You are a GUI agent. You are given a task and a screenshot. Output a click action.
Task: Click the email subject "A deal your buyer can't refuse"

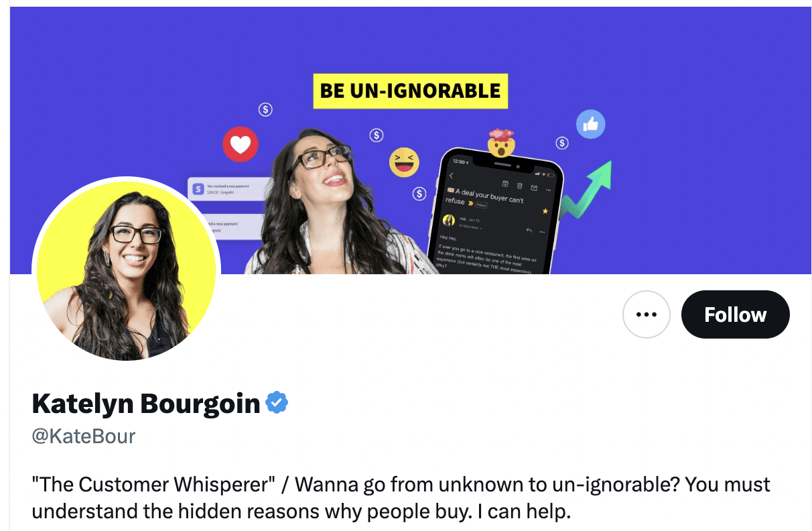pyautogui.click(x=486, y=196)
